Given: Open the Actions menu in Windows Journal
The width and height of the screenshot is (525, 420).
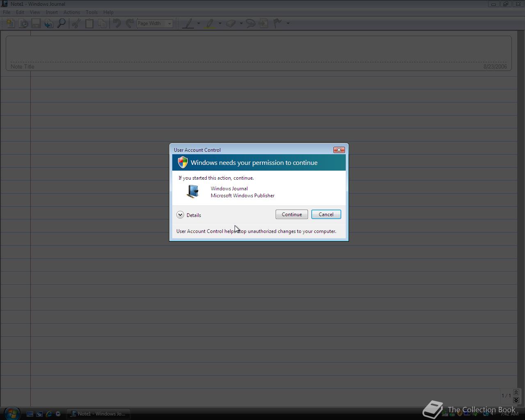Looking at the screenshot, I should (72, 12).
